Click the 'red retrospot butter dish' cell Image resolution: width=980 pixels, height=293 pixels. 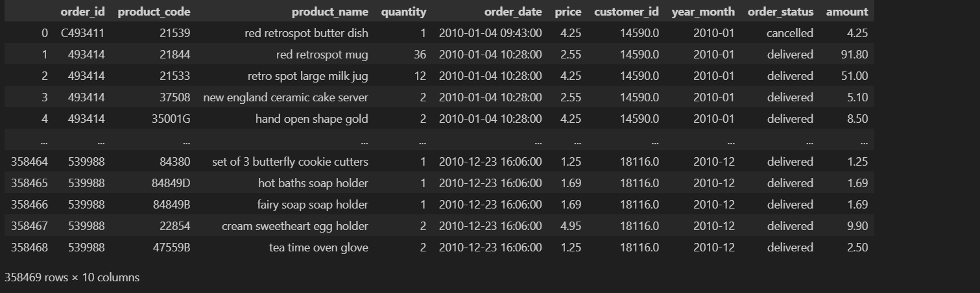(306, 33)
